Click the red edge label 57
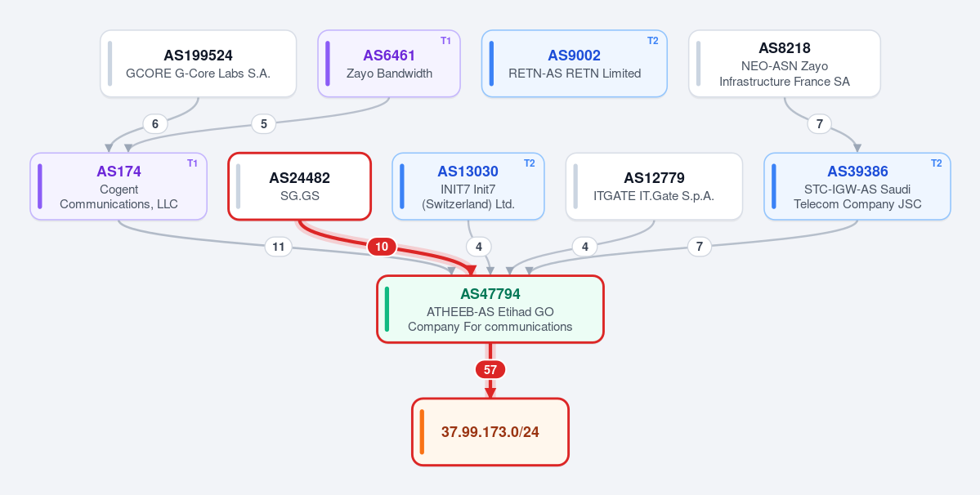The width and height of the screenshot is (980, 495). pyautogui.click(x=490, y=370)
